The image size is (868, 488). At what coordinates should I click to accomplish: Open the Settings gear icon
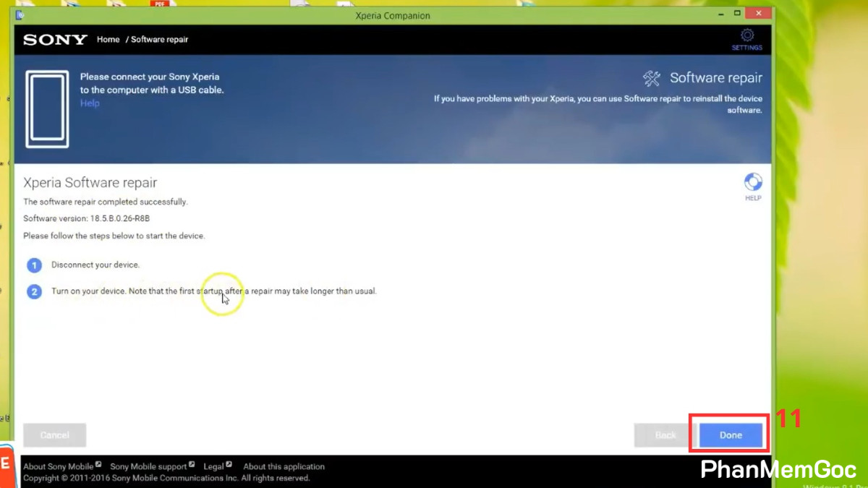pyautogui.click(x=746, y=35)
